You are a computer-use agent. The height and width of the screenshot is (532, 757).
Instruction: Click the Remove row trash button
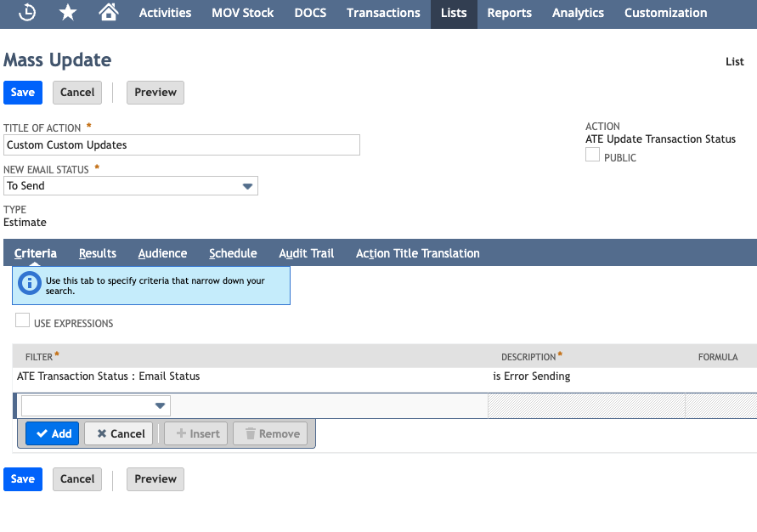(272, 433)
